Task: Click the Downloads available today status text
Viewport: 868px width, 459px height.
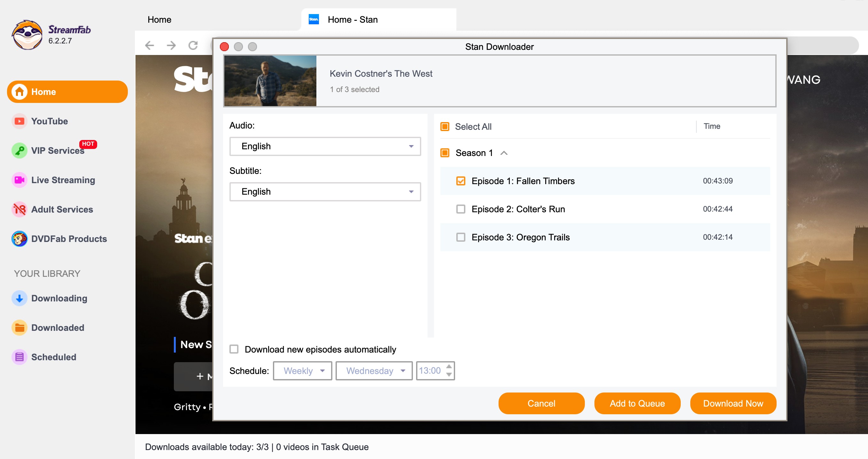Action: pyautogui.click(x=257, y=447)
